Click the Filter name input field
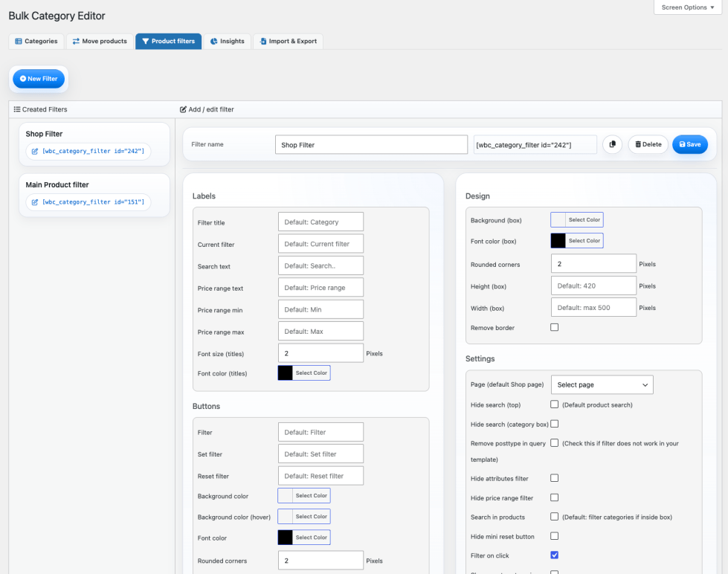728x574 pixels. coord(371,144)
